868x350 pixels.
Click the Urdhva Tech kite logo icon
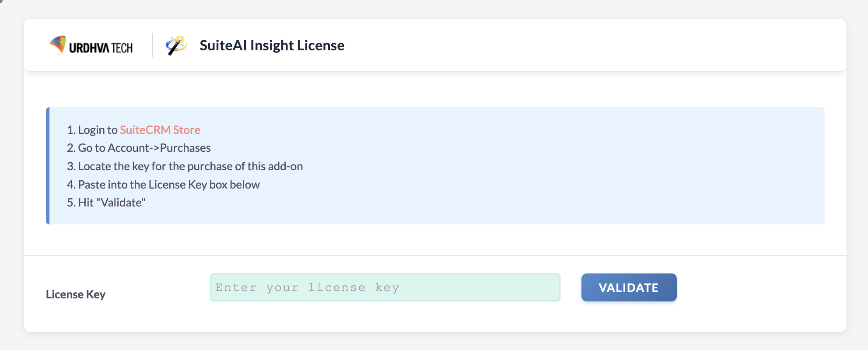click(x=58, y=45)
